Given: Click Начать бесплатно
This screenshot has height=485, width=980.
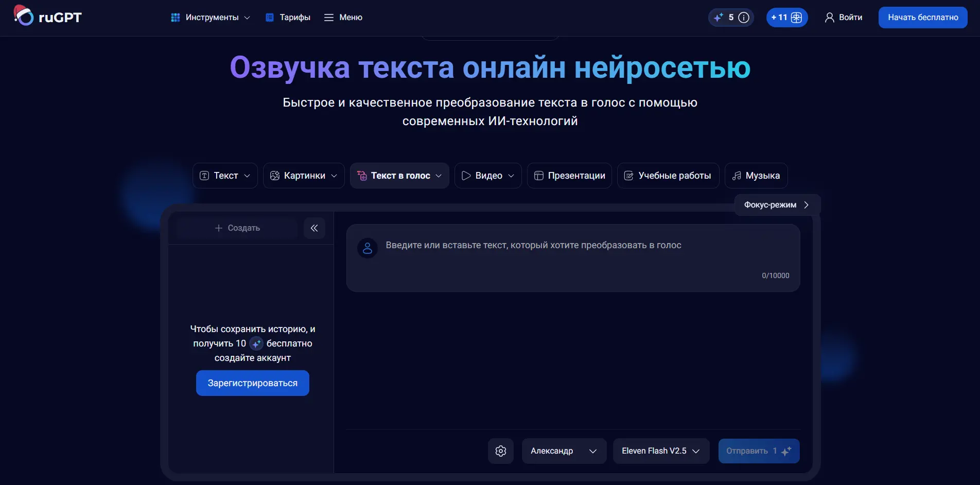Looking at the screenshot, I should point(922,17).
